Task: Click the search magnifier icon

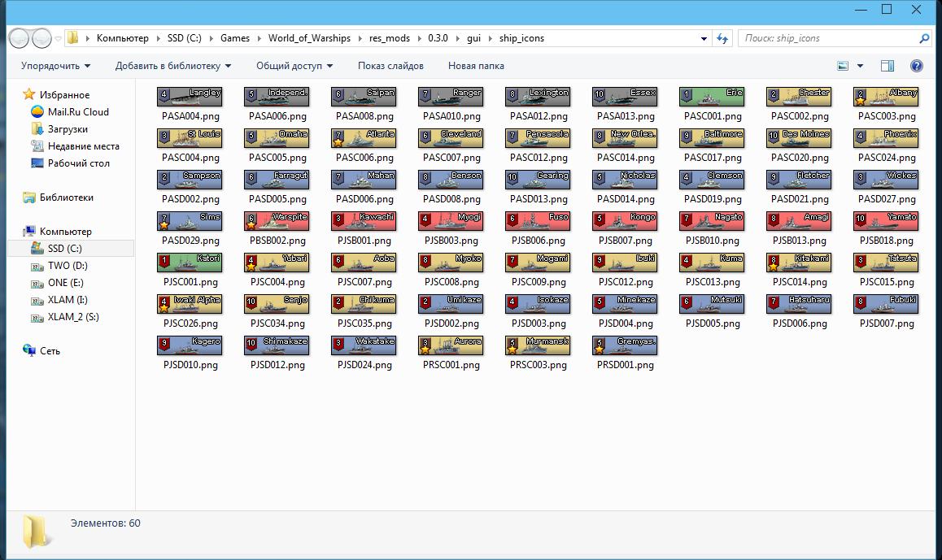Action: coord(924,38)
